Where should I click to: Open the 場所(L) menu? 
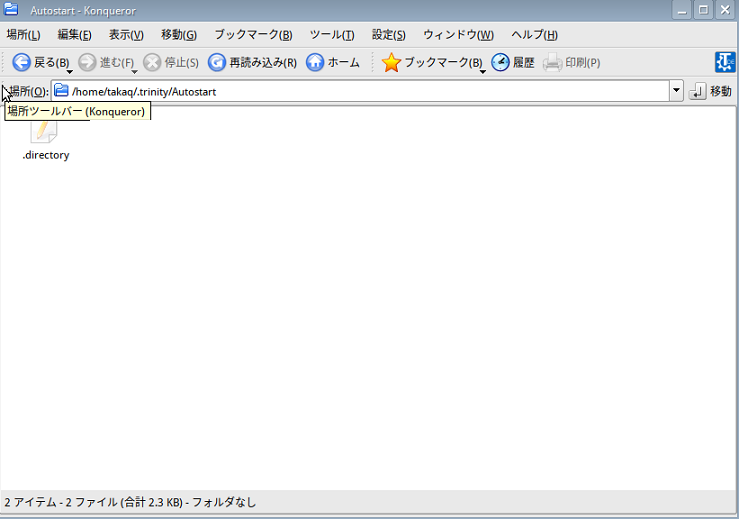click(24, 35)
